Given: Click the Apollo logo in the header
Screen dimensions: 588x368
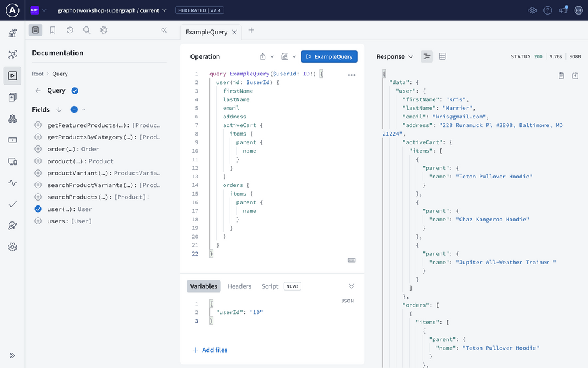Looking at the screenshot, I should pyautogui.click(x=12, y=10).
